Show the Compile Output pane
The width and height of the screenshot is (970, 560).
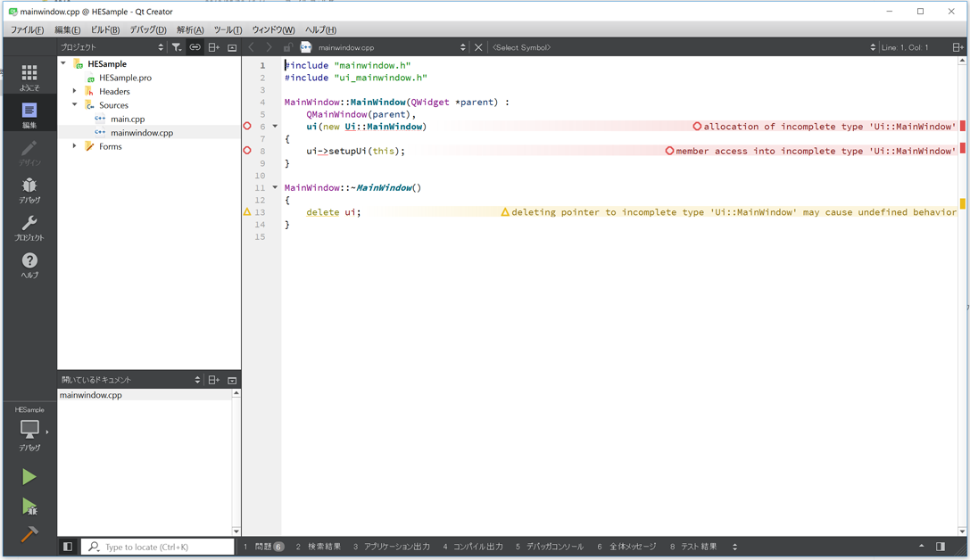[473, 547]
